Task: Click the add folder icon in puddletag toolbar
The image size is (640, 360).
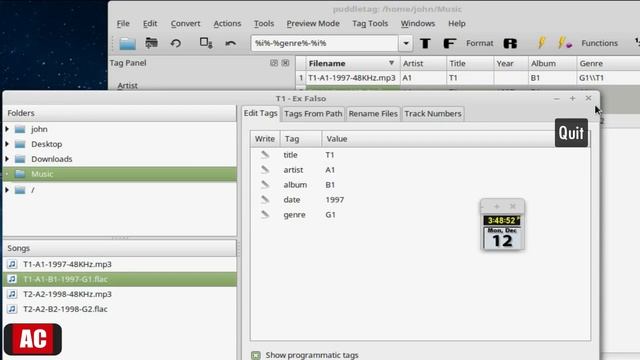Action: (x=151, y=43)
